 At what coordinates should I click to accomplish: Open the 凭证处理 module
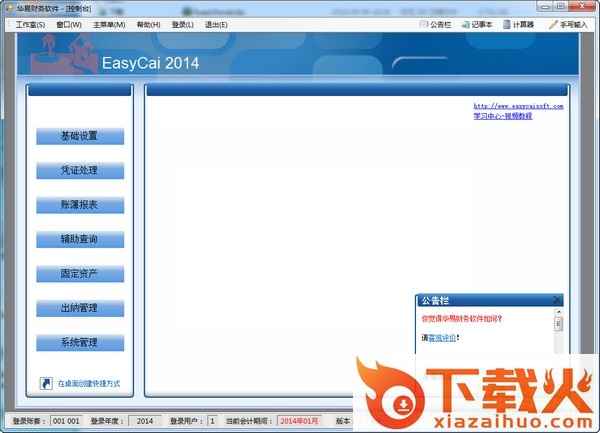pyautogui.click(x=80, y=171)
